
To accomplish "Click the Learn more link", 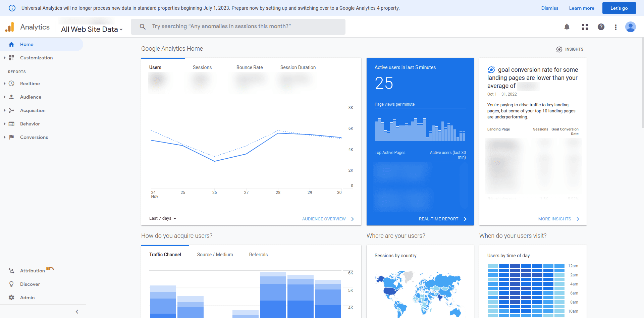I will click(x=582, y=8).
